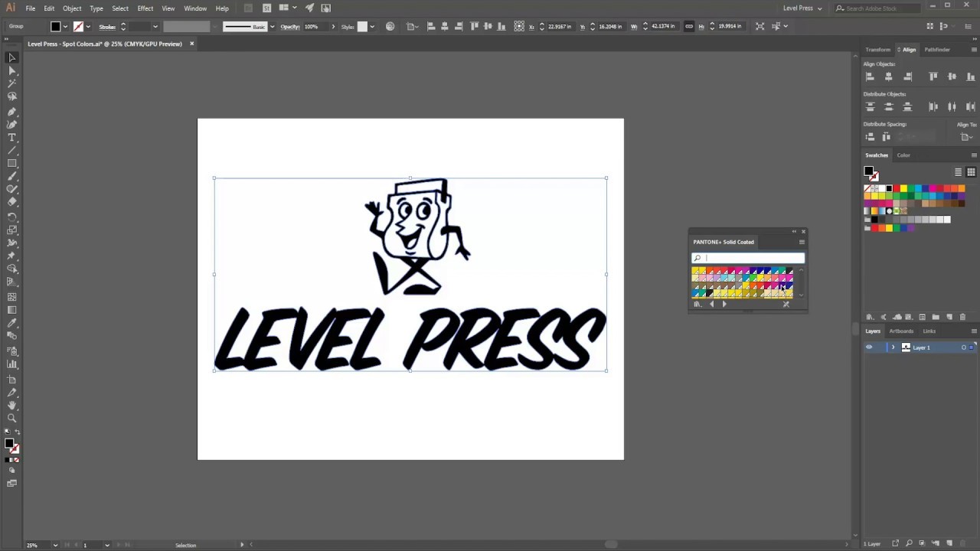
Task: Load previous Pantone swatch library arrow
Action: (x=711, y=305)
